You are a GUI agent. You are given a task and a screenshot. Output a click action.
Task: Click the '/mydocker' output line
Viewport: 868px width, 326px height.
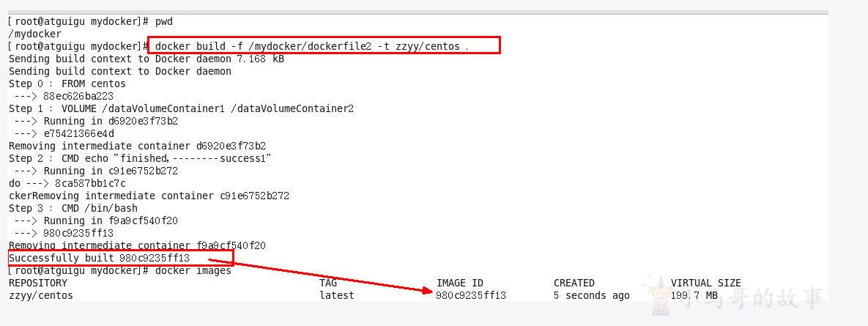pyautogui.click(x=35, y=34)
